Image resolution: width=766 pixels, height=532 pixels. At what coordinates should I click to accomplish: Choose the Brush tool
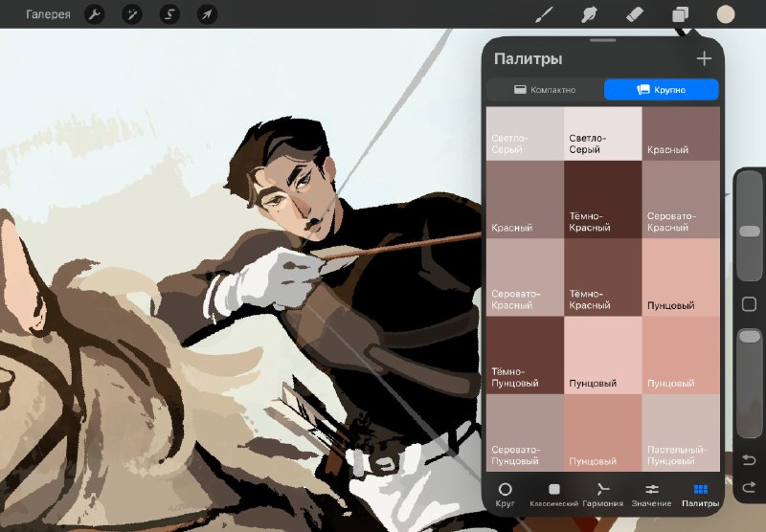pyautogui.click(x=544, y=14)
